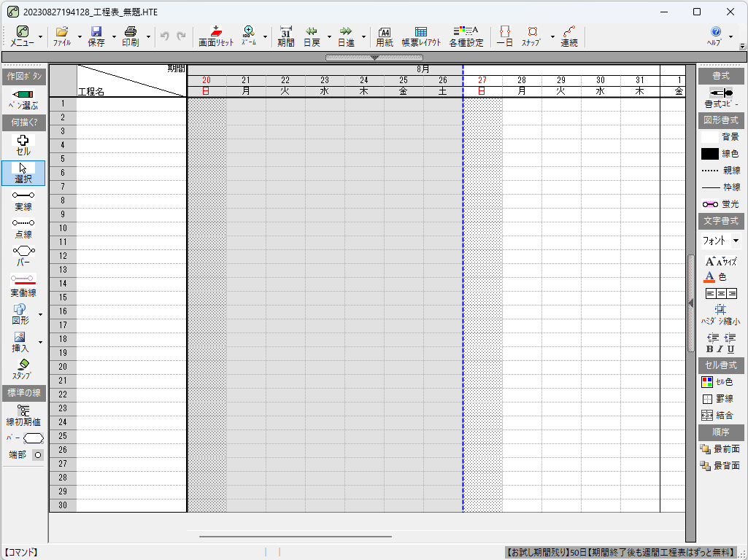Open the ヘルプ help icon
748x560 pixels.
[715, 36]
